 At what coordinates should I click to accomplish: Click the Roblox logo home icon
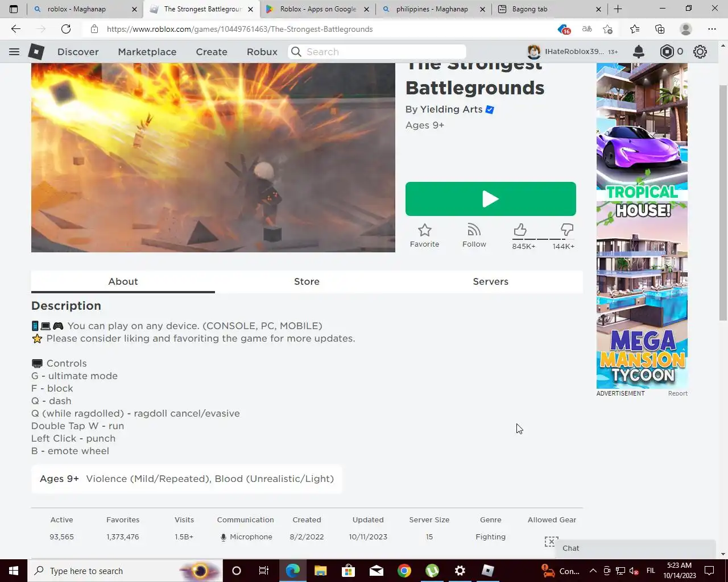click(36, 52)
